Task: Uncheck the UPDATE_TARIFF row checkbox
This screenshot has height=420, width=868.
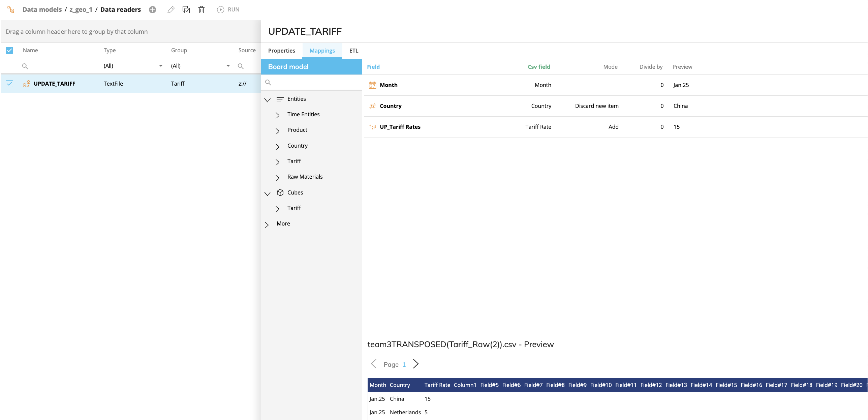Action: 9,84
